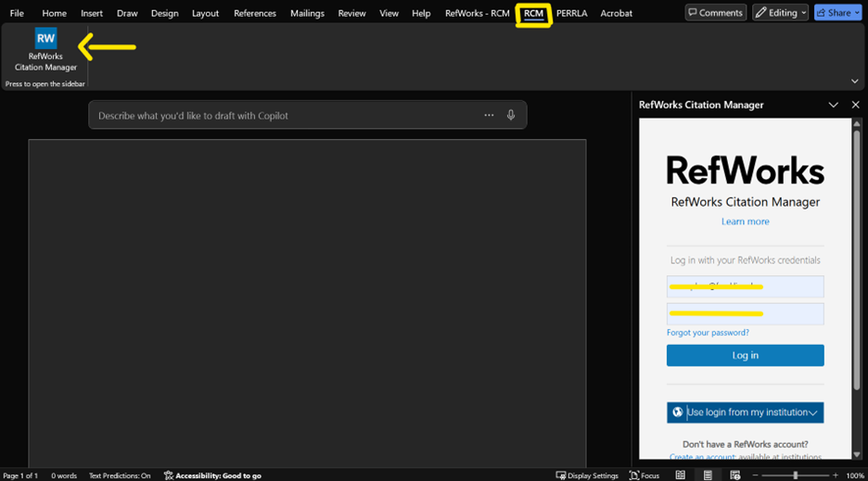The height and width of the screenshot is (481, 868).
Task: Open the Copilot prompt more options ellipsis
Action: click(x=489, y=115)
